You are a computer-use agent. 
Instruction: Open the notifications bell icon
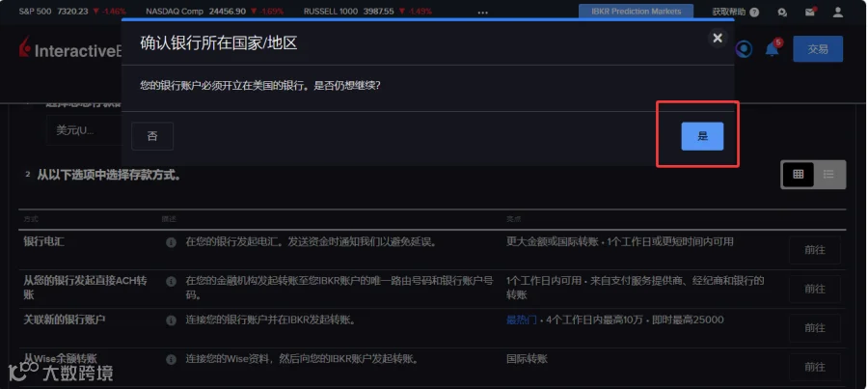(x=772, y=49)
